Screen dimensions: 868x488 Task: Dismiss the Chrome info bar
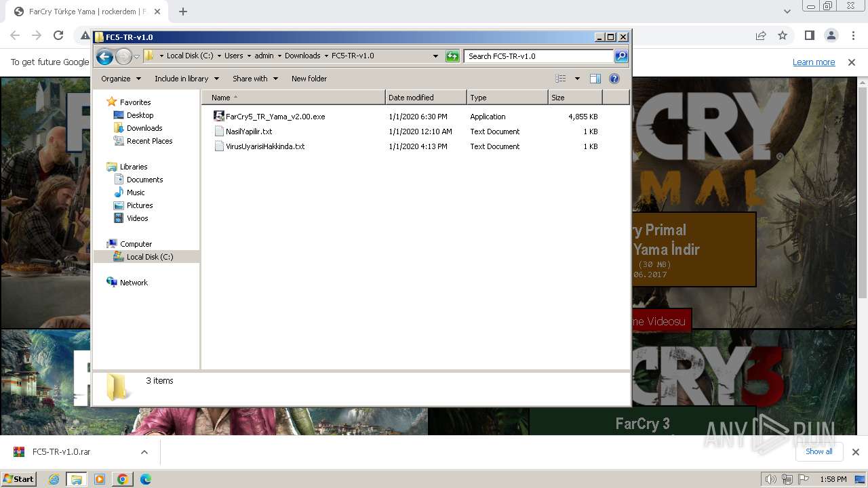click(x=852, y=62)
